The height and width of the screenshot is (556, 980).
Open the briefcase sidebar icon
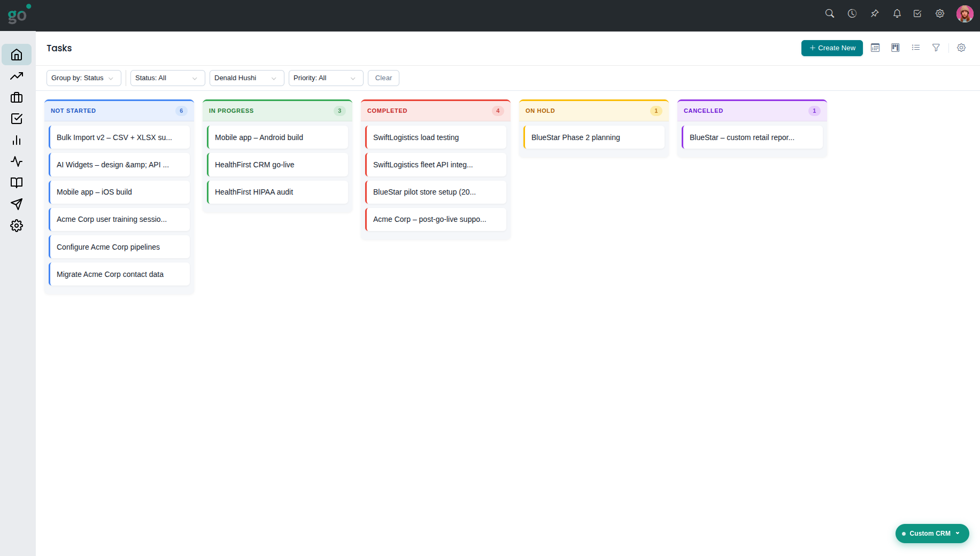[x=17, y=97]
